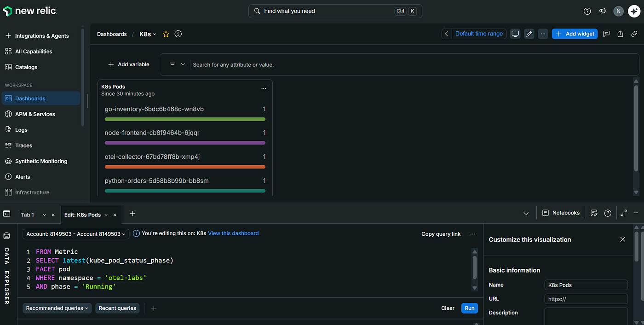This screenshot has width=644, height=325.
Task: Open the announcements megaphone icon
Action: tap(603, 11)
